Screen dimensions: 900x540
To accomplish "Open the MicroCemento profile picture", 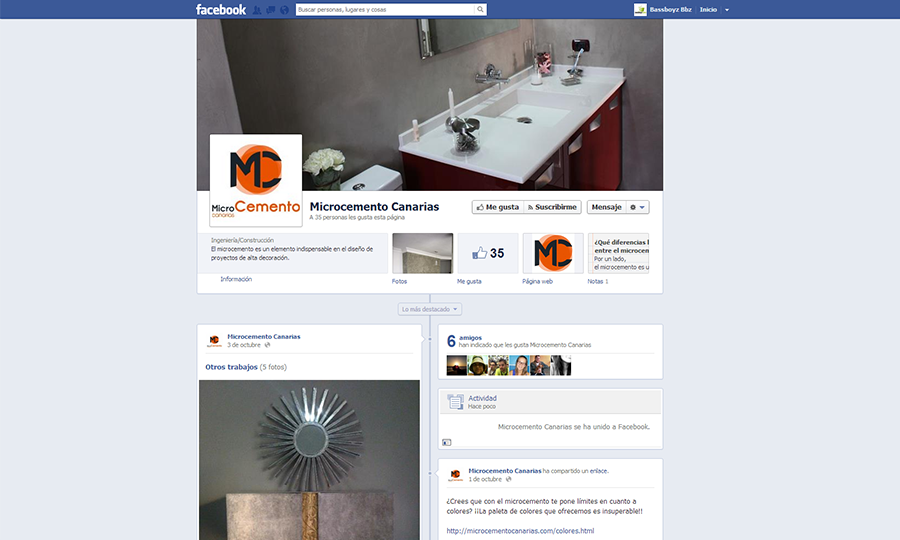I will [256, 180].
